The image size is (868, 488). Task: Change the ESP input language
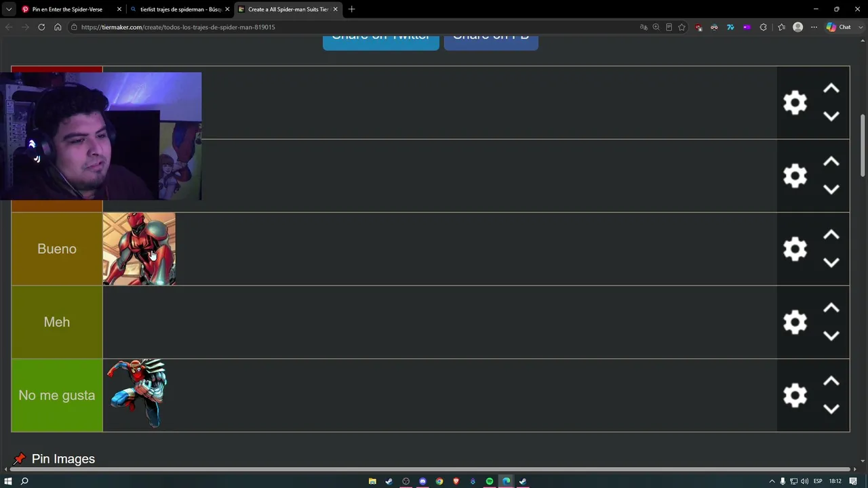(x=818, y=481)
